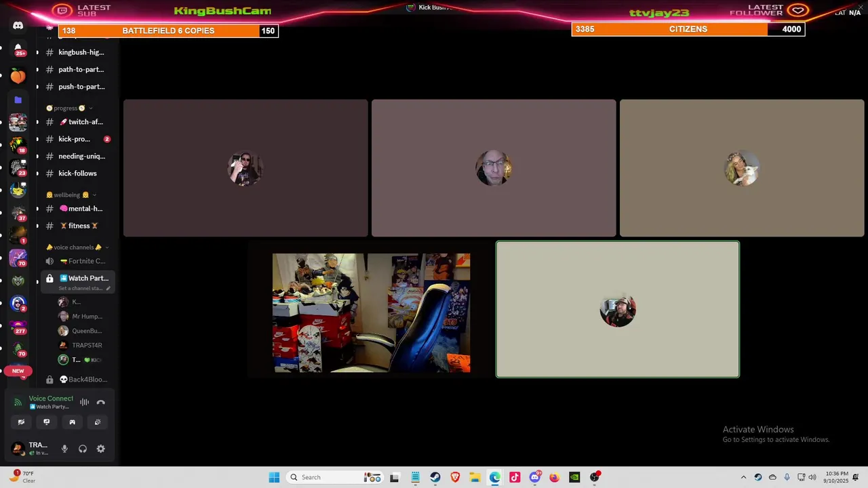Open Windows Start menu

tap(274, 477)
